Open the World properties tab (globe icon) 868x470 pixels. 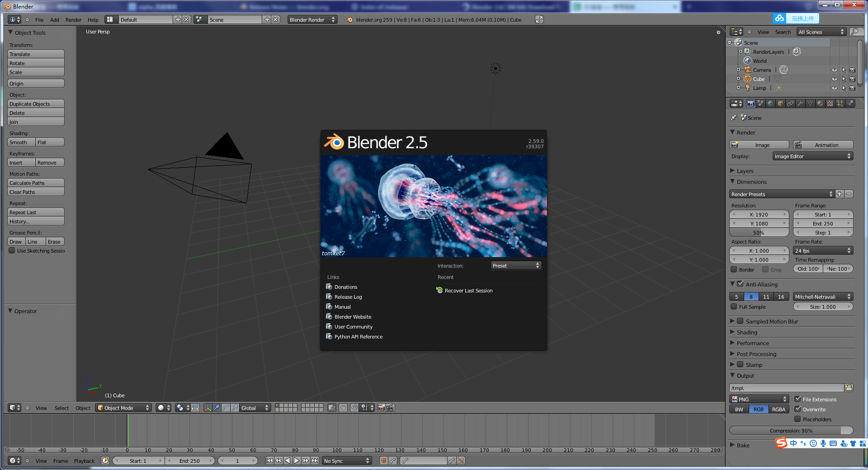pyautogui.click(x=770, y=103)
